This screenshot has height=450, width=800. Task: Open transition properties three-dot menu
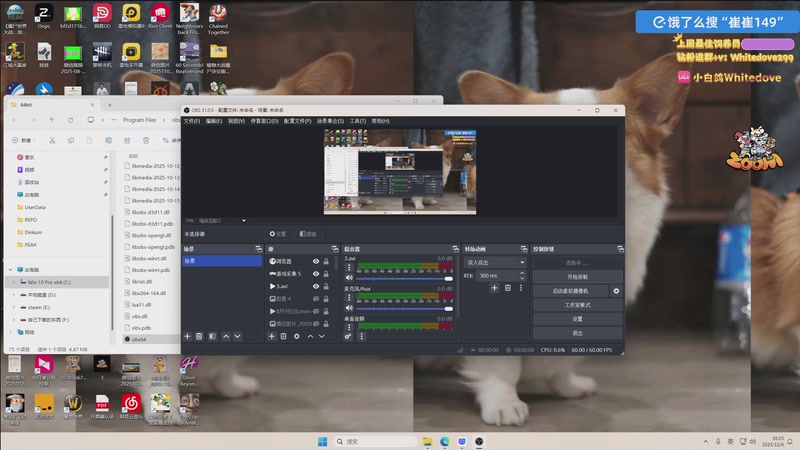click(521, 288)
